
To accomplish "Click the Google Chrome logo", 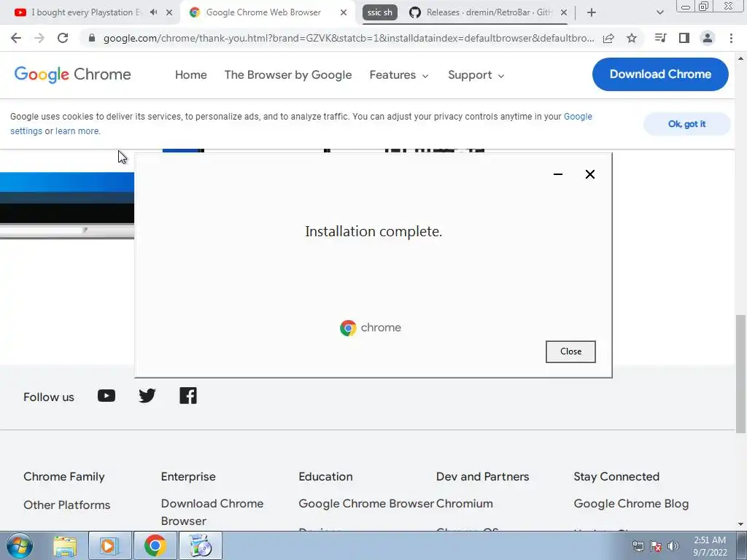I will coord(72,74).
